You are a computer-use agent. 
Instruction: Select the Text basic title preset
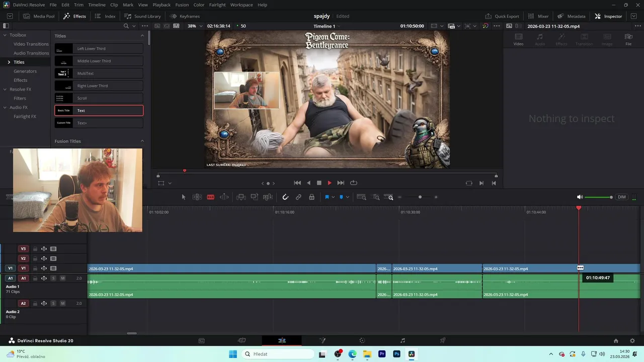(x=99, y=111)
